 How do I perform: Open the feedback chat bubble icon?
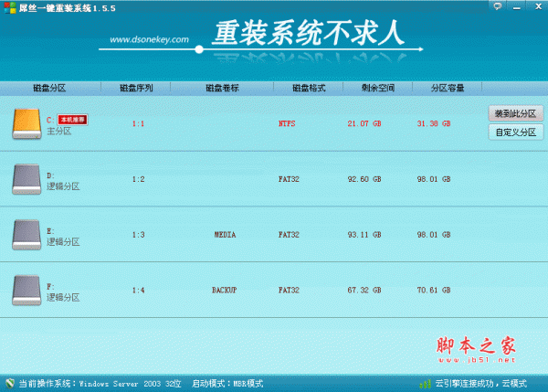498,6
